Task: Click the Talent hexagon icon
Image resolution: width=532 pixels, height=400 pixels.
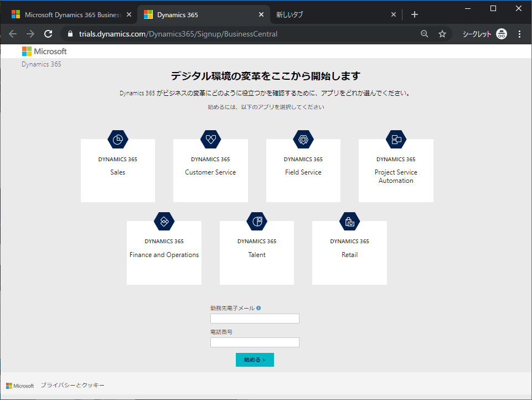Action: pyautogui.click(x=257, y=222)
